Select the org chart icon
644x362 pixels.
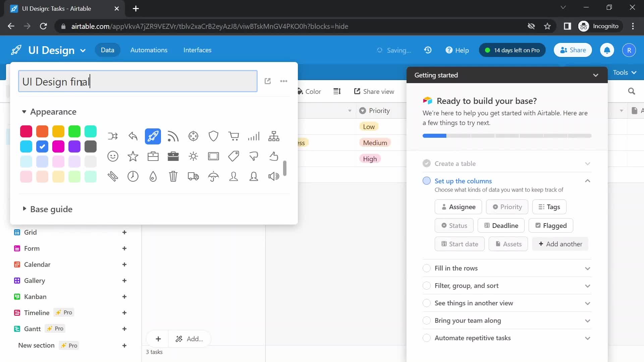(x=274, y=136)
